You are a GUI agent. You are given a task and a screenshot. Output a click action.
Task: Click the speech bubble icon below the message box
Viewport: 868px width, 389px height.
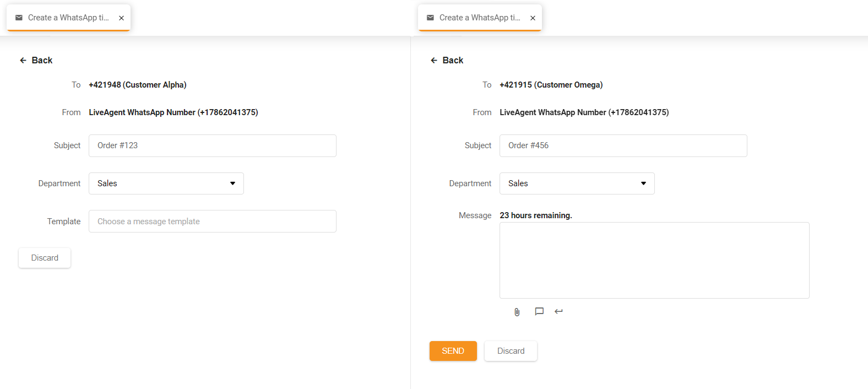coord(539,311)
